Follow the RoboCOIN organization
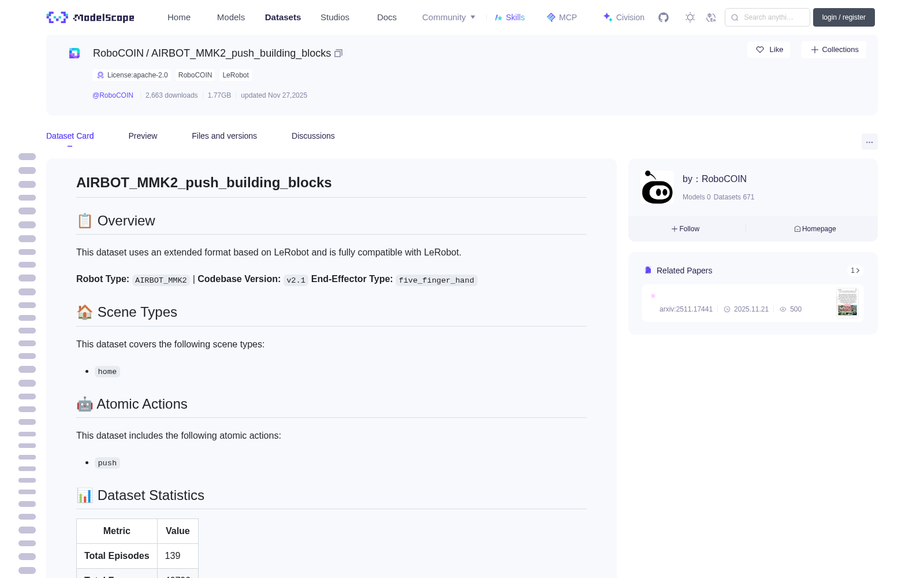 (685, 229)
